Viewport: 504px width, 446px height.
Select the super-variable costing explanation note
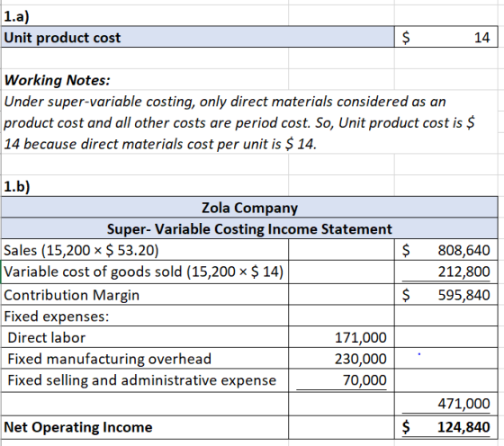click(x=249, y=122)
